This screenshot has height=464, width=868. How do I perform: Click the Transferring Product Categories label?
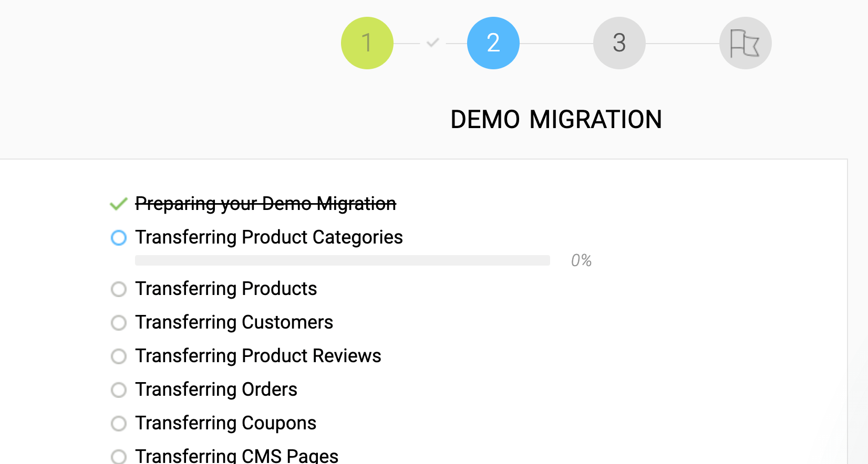tap(269, 237)
